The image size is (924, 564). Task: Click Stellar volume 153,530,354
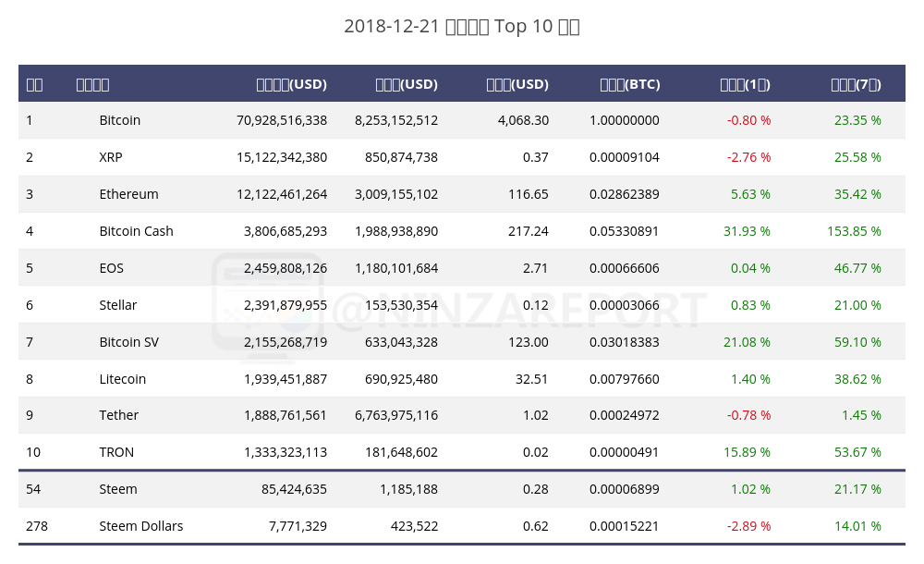(x=401, y=305)
